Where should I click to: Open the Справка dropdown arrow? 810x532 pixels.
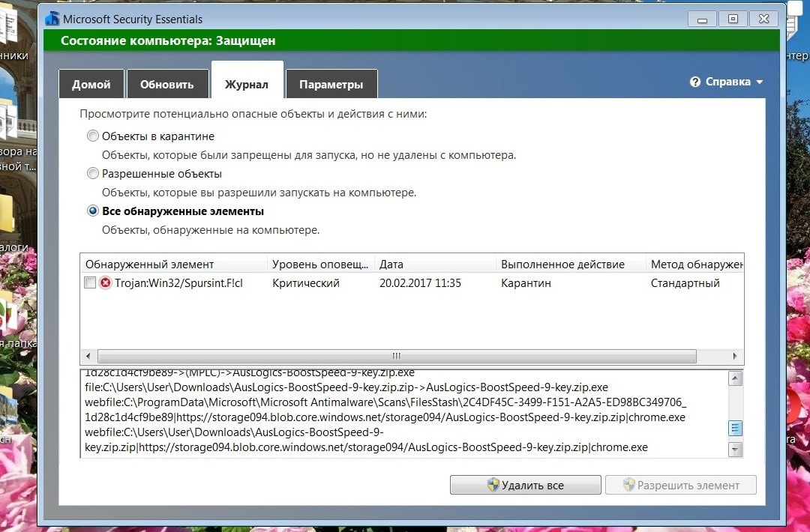(x=759, y=82)
